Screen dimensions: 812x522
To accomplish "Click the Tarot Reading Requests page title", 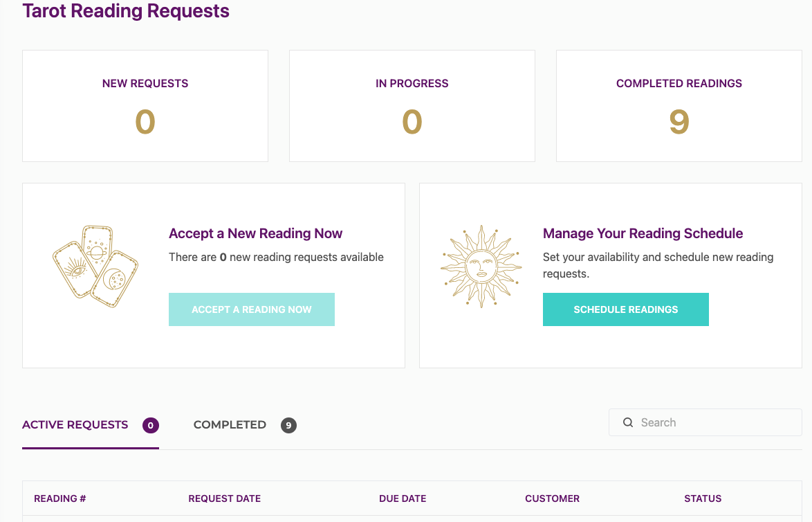I will (126, 11).
